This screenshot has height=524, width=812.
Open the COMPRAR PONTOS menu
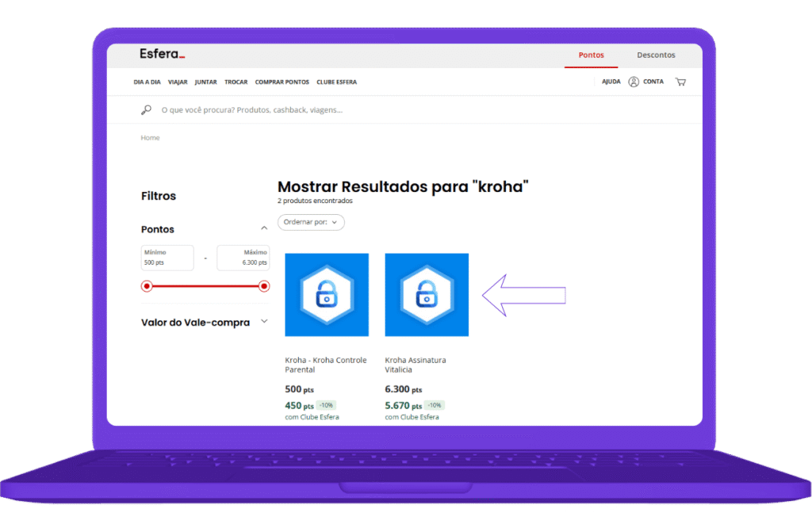[x=282, y=82]
